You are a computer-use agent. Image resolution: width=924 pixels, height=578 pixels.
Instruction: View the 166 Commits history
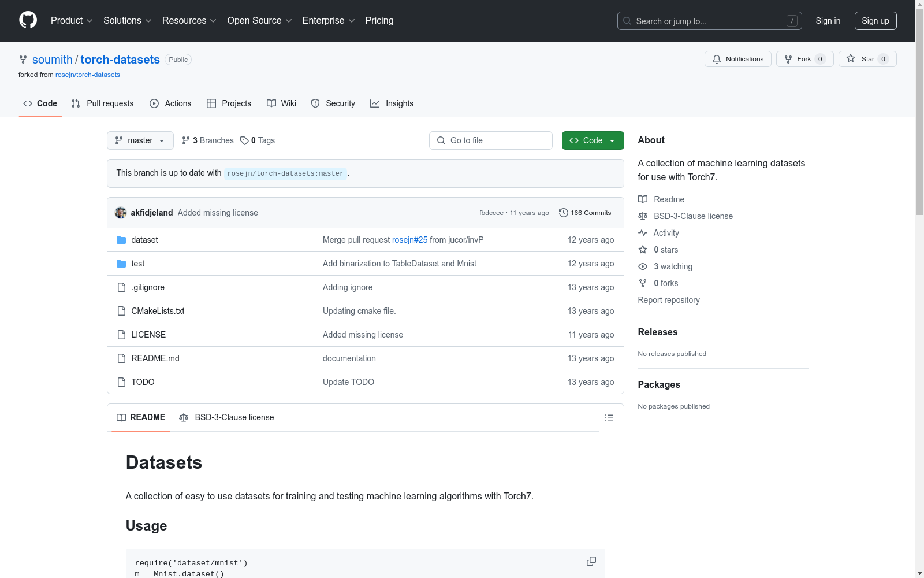(x=585, y=213)
